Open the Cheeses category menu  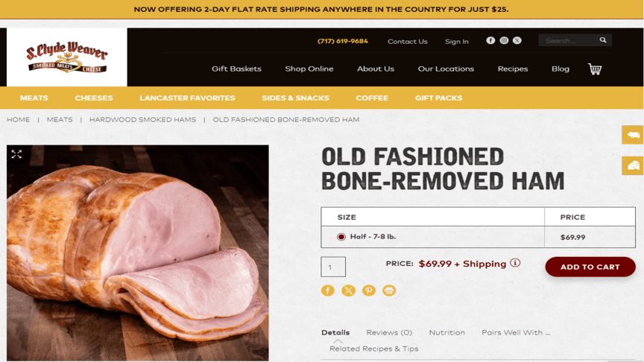tap(94, 98)
